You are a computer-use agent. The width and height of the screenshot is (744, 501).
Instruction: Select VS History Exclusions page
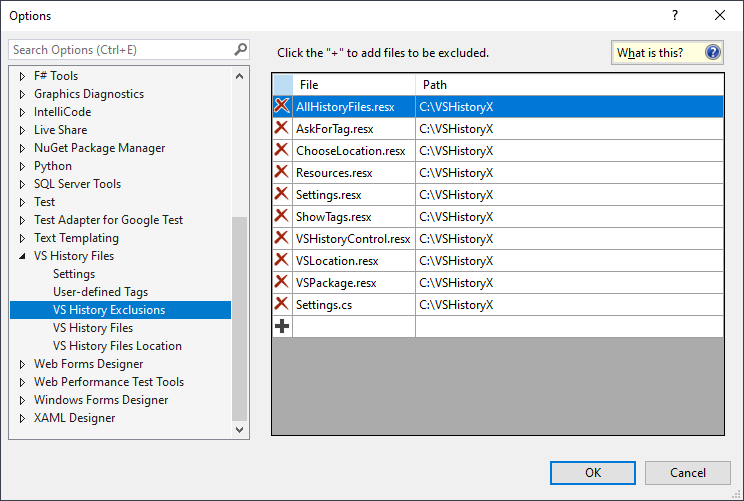121,310
